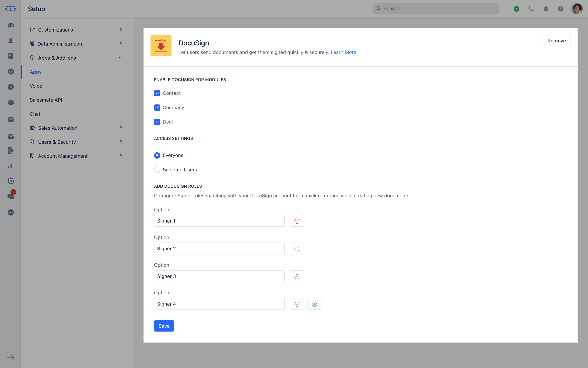This screenshot has height=368, width=588.
Task: Open the phone dialer icon in header
Action: click(531, 9)
